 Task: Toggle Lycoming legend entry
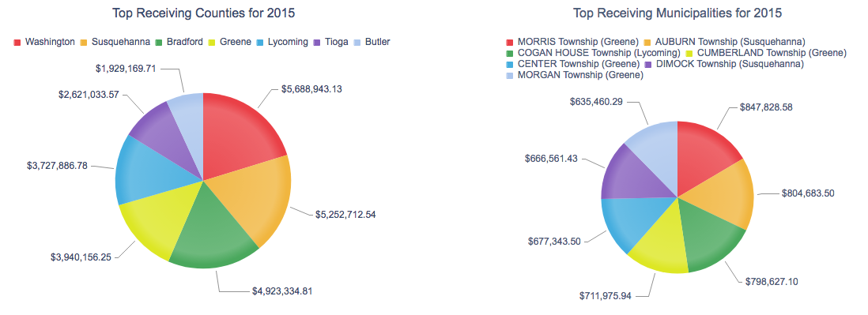click(x=282, y=42)
